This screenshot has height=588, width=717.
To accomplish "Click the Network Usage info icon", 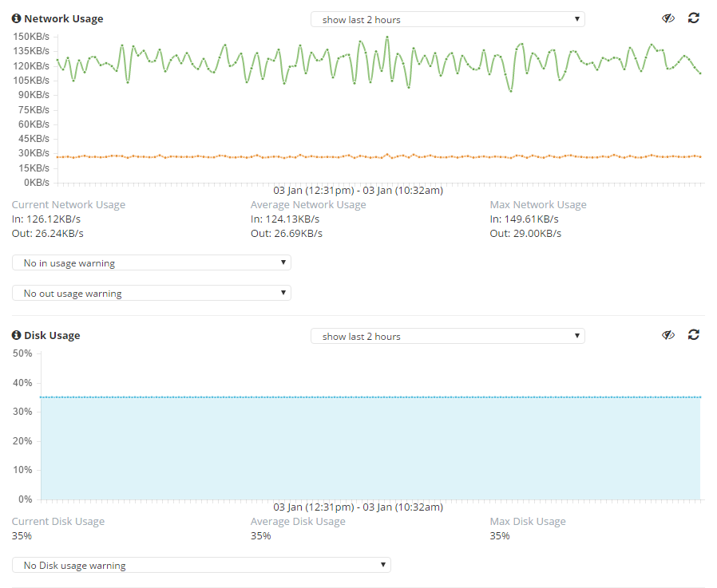I will 17,18.
